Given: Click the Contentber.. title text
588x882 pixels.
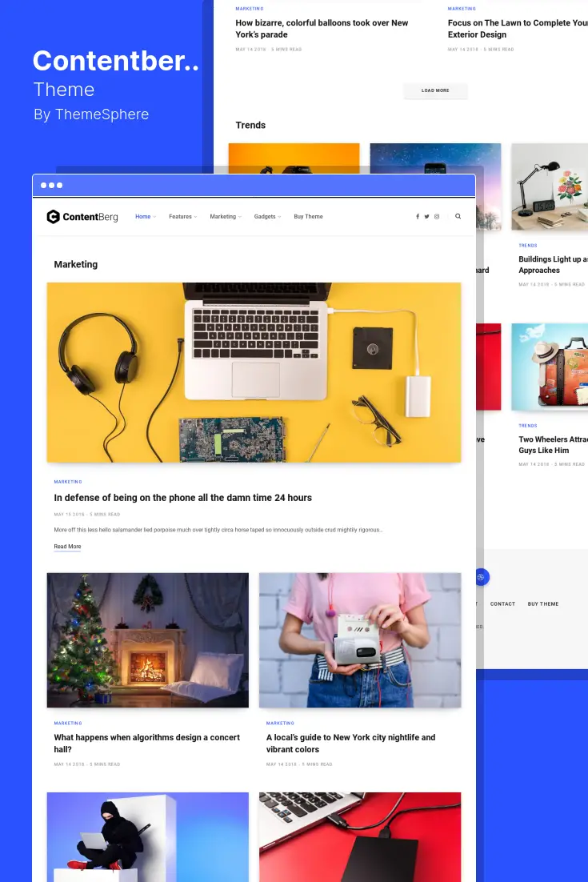Looking at the screenshot, I should coord(116,61).
